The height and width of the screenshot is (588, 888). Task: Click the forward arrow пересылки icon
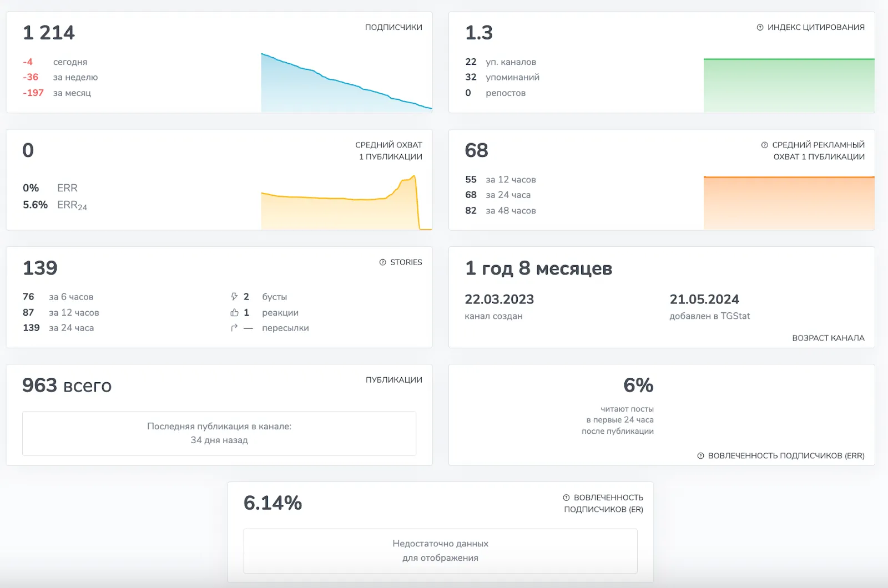[x=234, y=328]
